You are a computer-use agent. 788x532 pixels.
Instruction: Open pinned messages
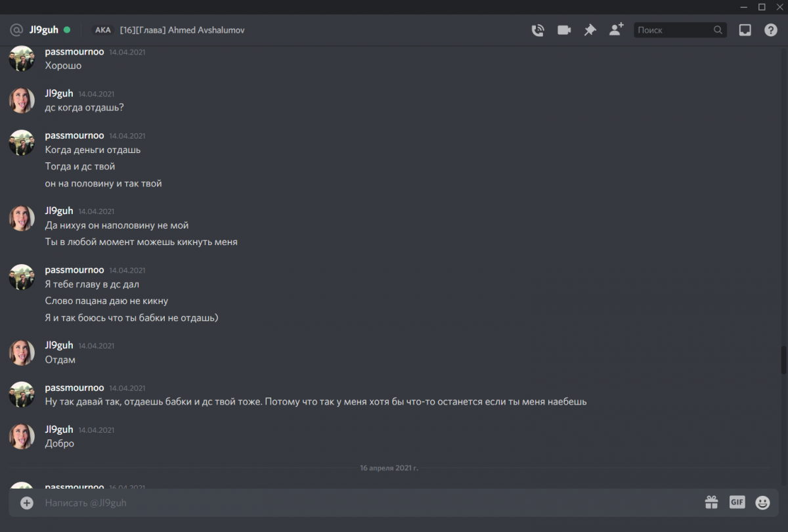(x=590, y=30)
